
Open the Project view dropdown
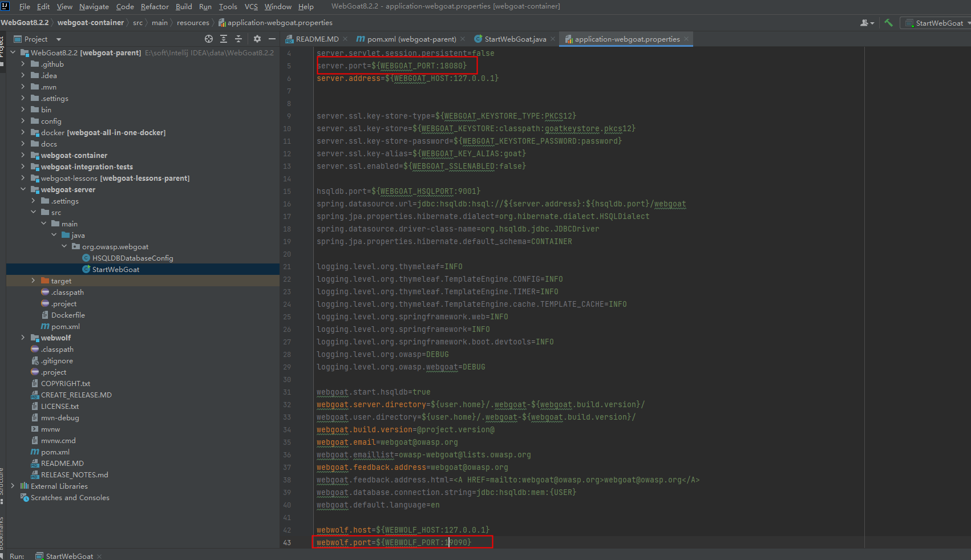tap(59, 39)
